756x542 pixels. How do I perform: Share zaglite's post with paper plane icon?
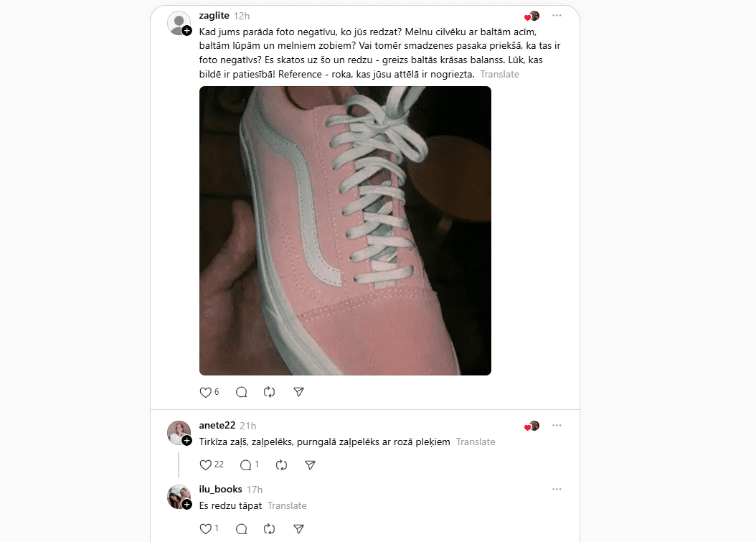tap(298, 392)
